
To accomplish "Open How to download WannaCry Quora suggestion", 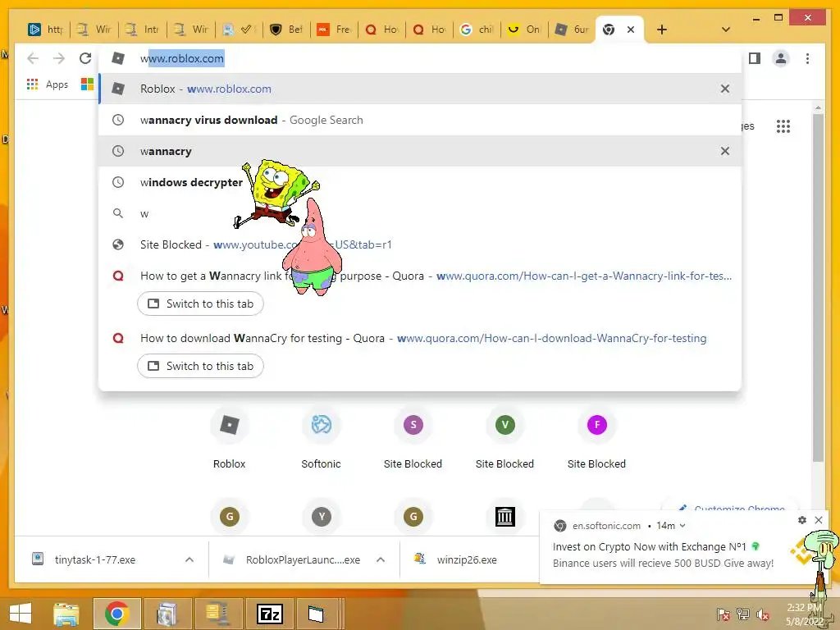I will pos(421,338).
